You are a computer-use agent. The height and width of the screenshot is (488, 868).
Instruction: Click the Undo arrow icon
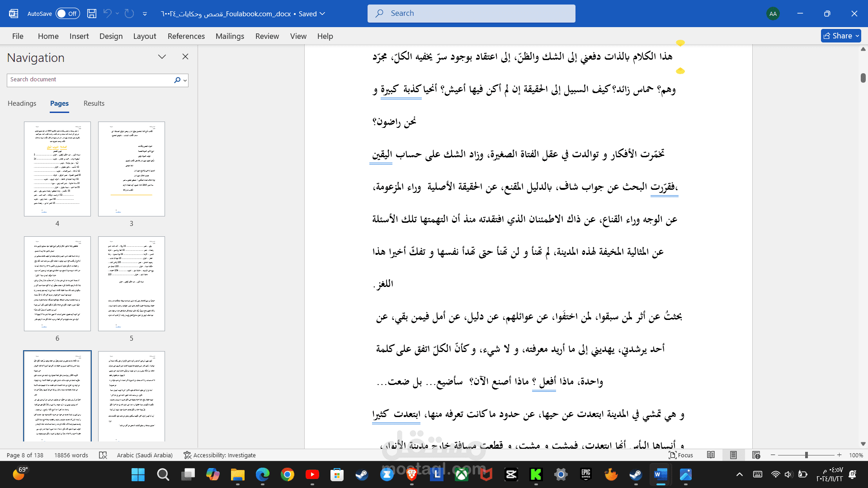tap(108, 13)
